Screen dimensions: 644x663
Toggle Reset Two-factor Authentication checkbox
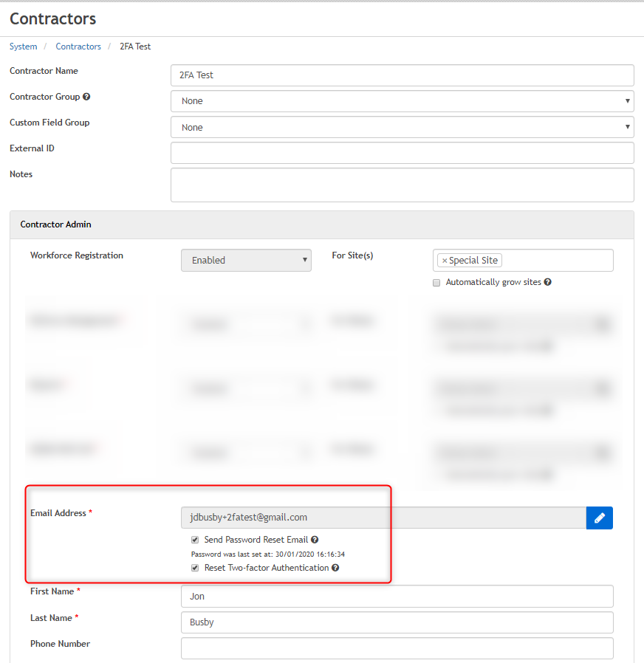pos(195,568)
